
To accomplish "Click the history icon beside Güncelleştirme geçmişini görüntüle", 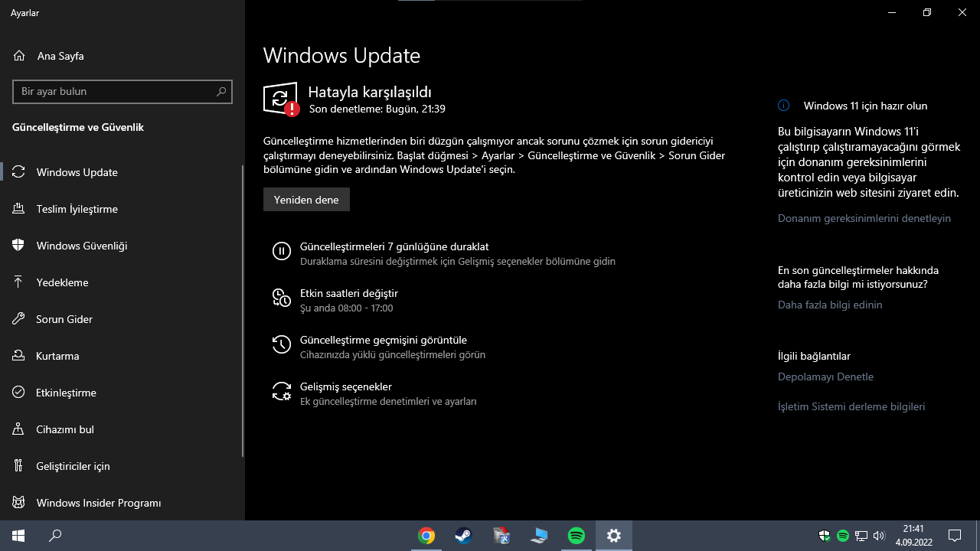I will coord(282,344).
